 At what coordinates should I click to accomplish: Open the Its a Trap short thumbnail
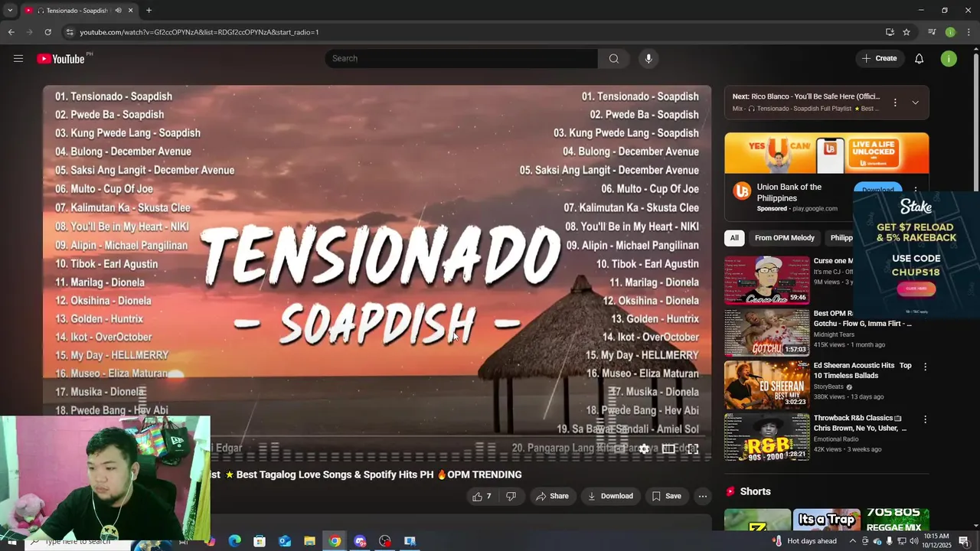(826, 520)
